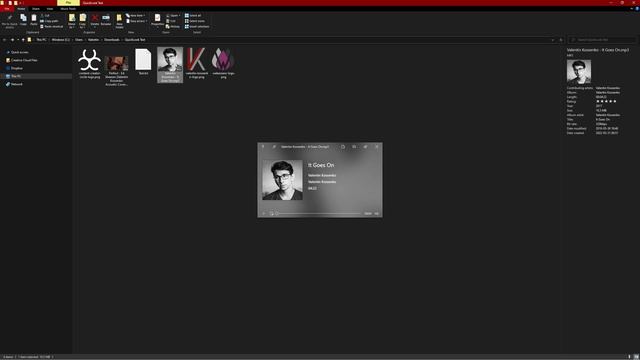This screenshot has height=360, width=640.
Task: Select the valentin kossenko red logo file
Action: coord(197,63)
